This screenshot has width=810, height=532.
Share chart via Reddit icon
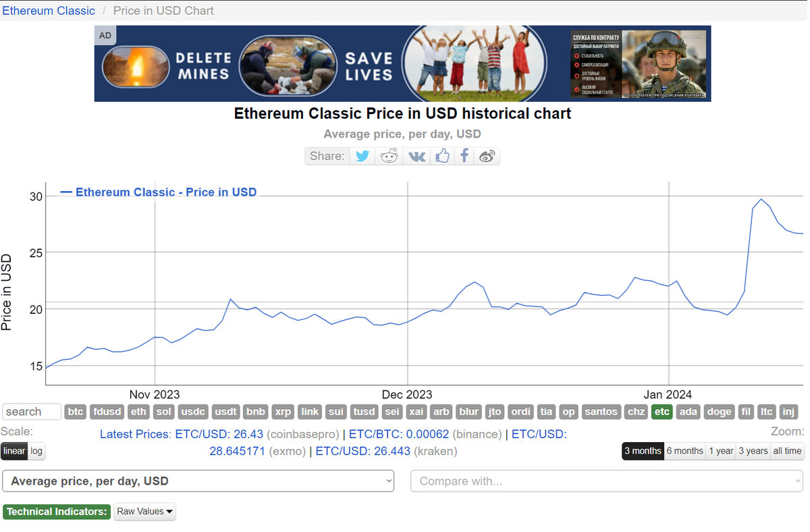pyautogui.click(x=389, y=156)
